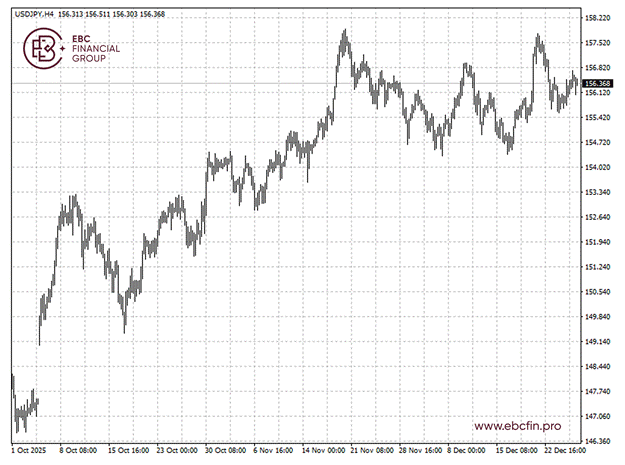This screenshot has width=625, height=465.
Task: Click the 152.640 level on price scale
Action: pyautogui.click(x=597, y=217)
